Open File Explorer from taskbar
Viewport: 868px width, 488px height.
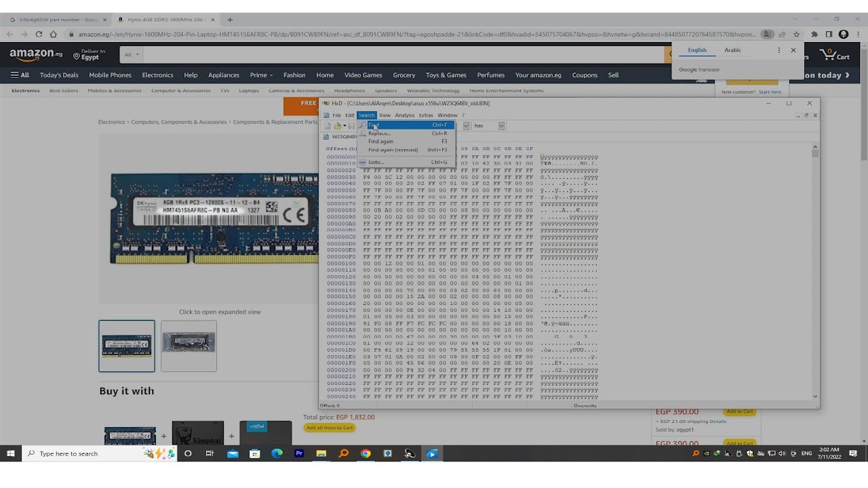coord(321,453)
